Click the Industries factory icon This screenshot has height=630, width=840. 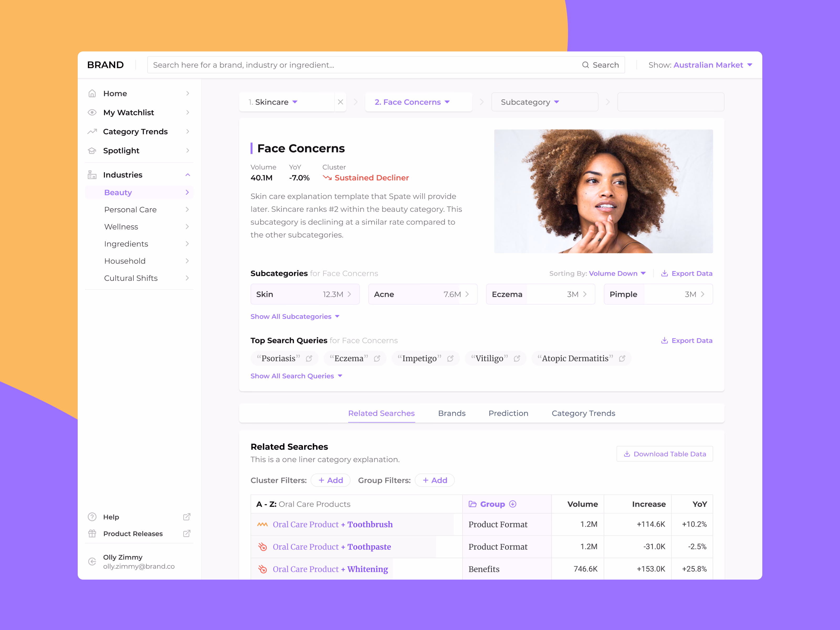pos(92,175)
